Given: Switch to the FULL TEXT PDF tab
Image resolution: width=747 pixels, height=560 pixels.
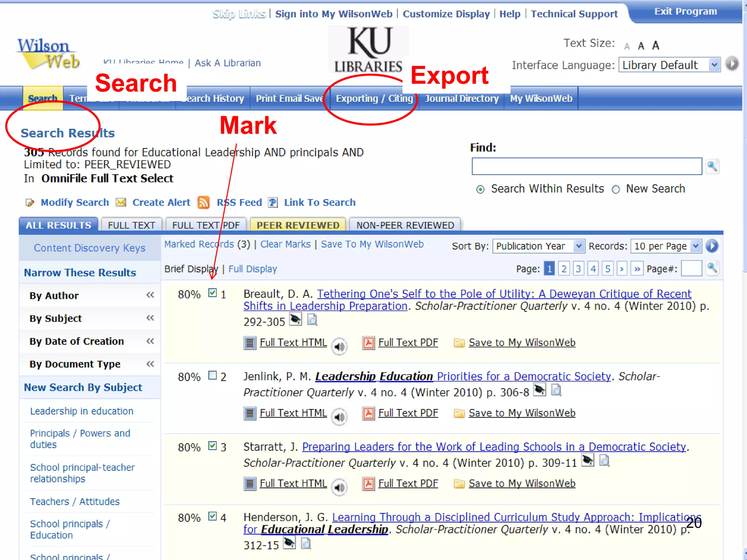Looking at the screenshot, I should [x=206, y=225].
